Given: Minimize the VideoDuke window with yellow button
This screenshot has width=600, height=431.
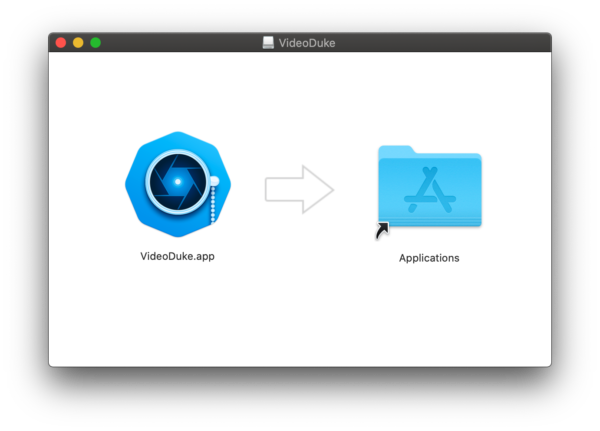Looking at the screenshot, I should tap(78, 42).
